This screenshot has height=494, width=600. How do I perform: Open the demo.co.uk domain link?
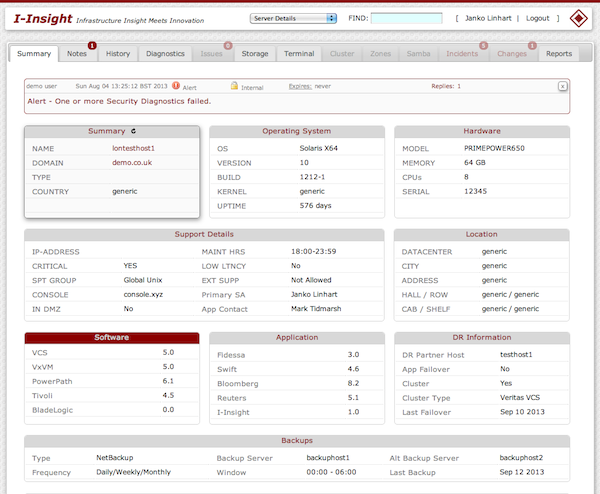[131, 162]
